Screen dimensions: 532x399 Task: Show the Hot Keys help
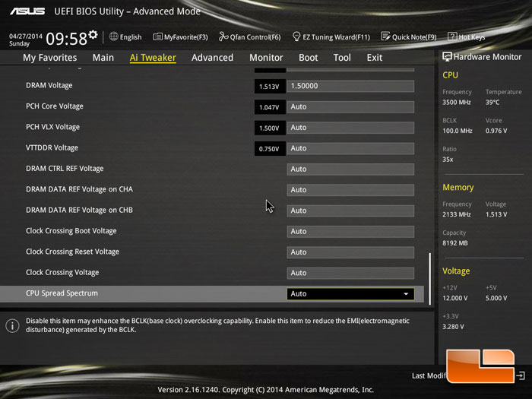coord(466,37)
